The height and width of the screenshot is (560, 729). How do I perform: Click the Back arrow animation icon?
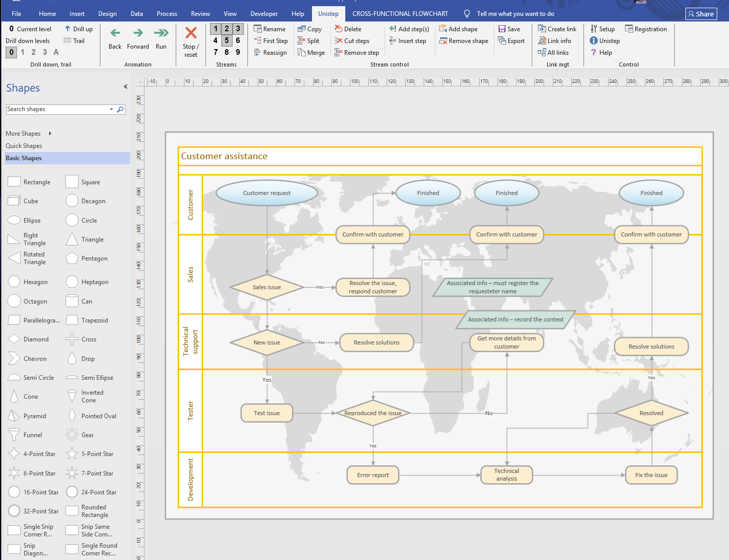[115, 33]
